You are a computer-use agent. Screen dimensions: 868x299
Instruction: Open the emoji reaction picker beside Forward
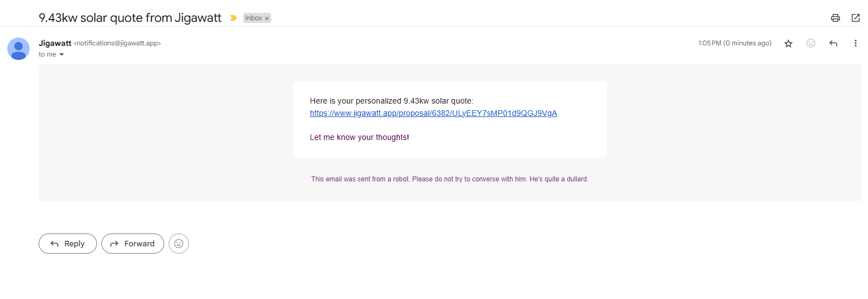click(179, 244)
